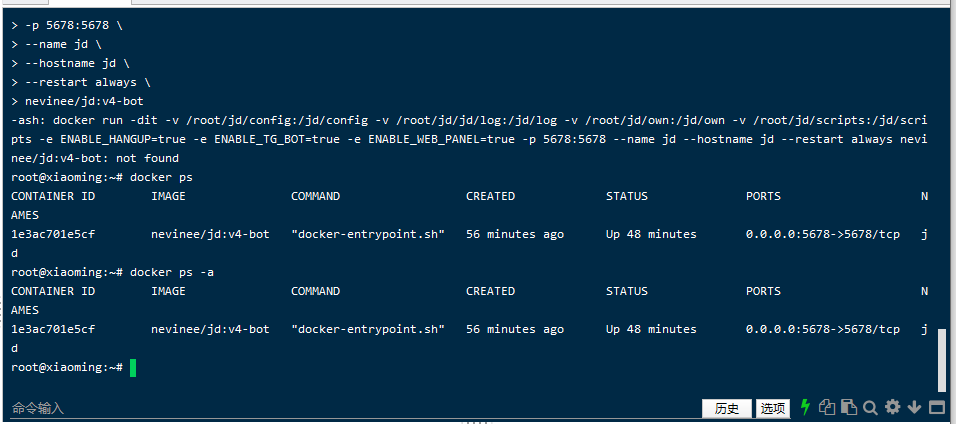Open the 历史 command history

[727, 408]
